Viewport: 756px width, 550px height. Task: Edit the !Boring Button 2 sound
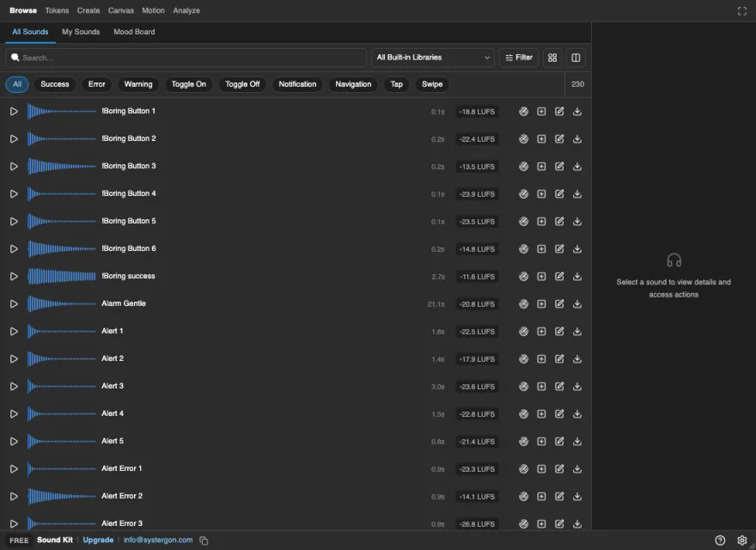(x=559, y=139)
